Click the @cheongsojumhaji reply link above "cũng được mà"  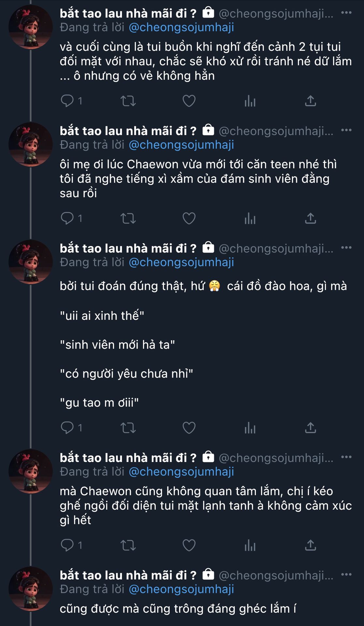coord(181,589)
